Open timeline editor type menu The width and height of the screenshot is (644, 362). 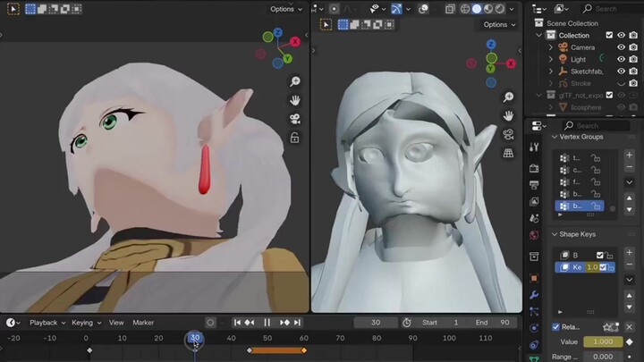coord(13,323)
